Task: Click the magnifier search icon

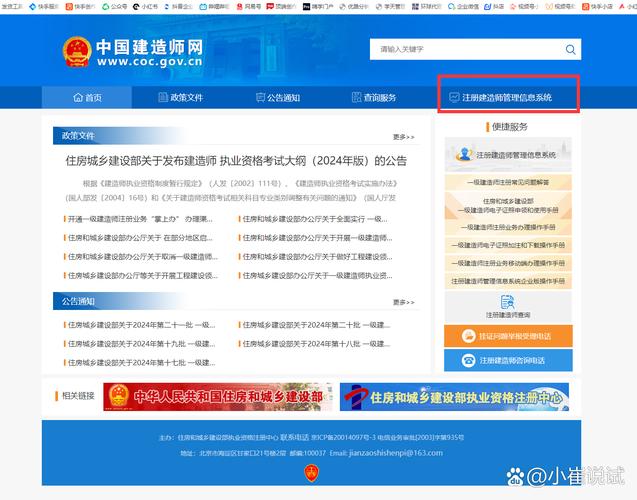Action: (x=570, y=50)
